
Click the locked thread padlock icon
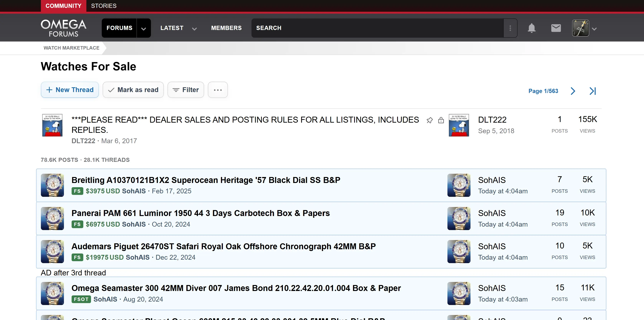point(441,121)
